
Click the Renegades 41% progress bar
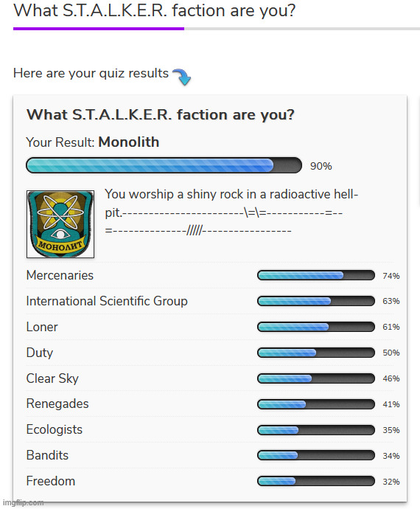pos(316,404)
